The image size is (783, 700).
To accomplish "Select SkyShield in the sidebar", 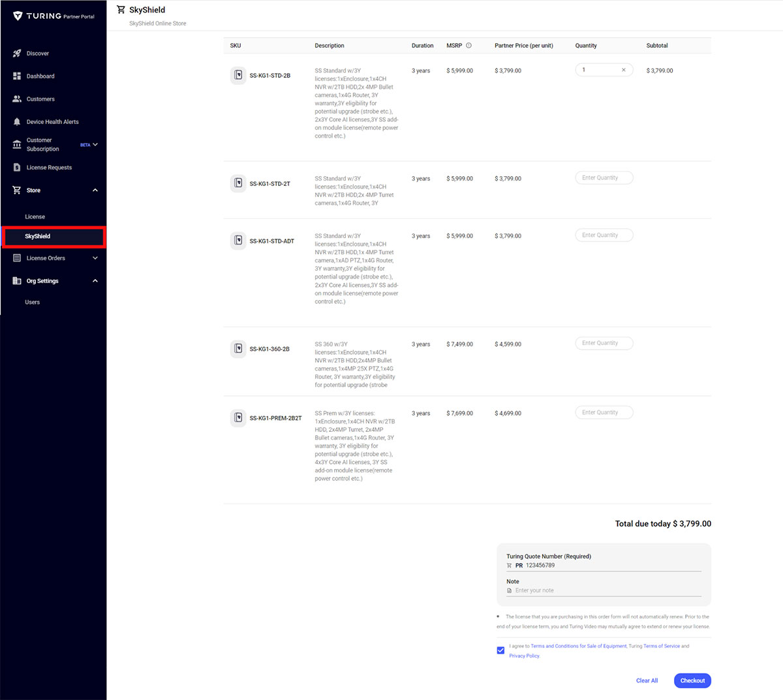I will pyautogui.click(x=53, y=236).
